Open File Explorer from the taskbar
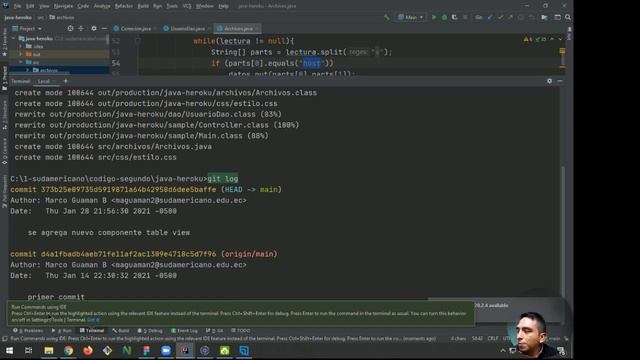The image size is (640, 360). pyautogui.click(x=49, y=350)
